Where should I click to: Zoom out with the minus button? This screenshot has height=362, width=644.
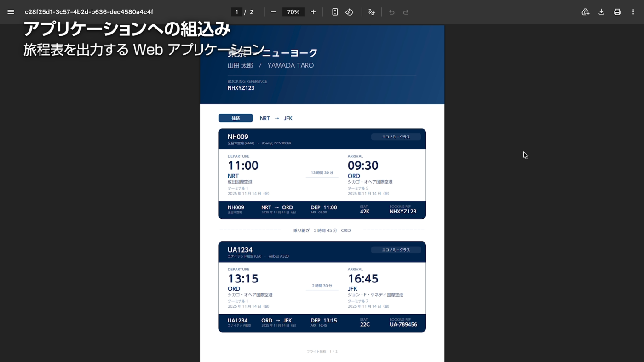pyautogui.click(x=273, y=12)
